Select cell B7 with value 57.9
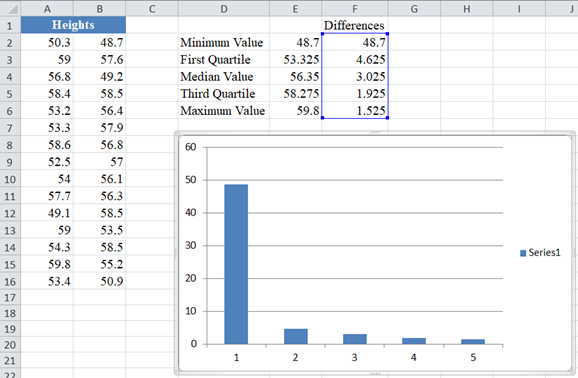This screenshot has height=378, width=578. click(x=100, y=128)
